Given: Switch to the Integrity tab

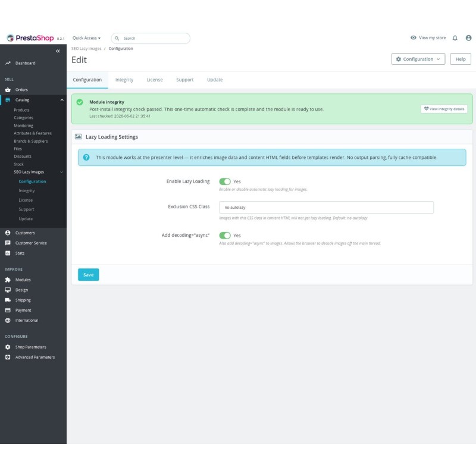Looking at the screenshot, I should coord(124,80).
